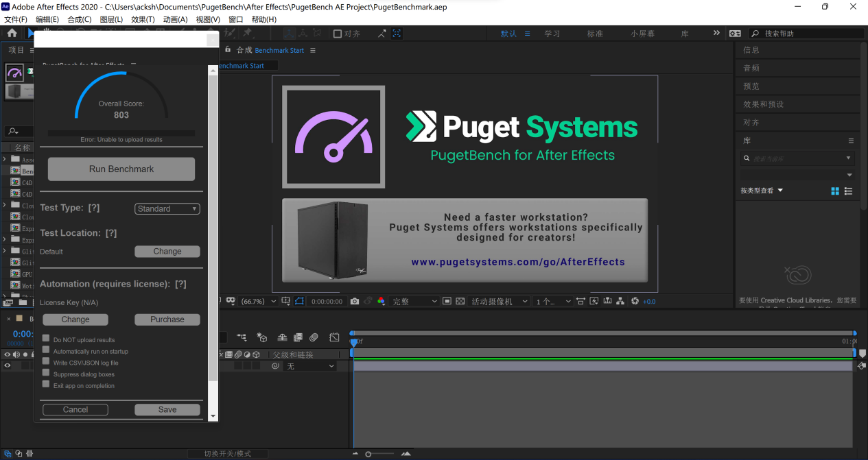Open the 66.7% magnification dropdown
Viewport: 868px width, 460px height.
pyautogui.click(x=259, y=301)
